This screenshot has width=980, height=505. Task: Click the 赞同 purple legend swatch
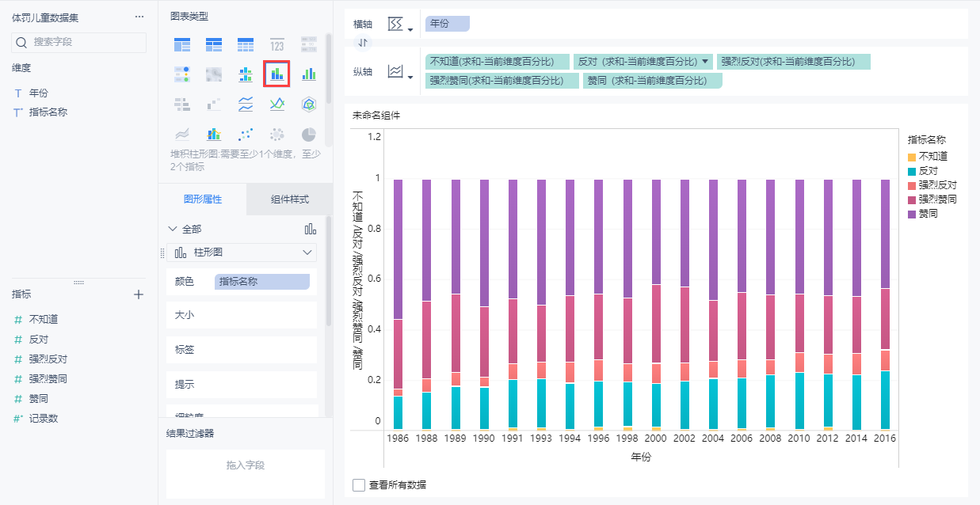click(911, 214)
